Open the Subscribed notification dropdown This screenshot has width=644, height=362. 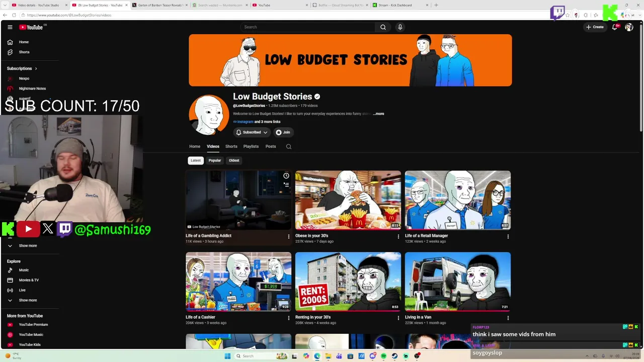coord(252,132)
